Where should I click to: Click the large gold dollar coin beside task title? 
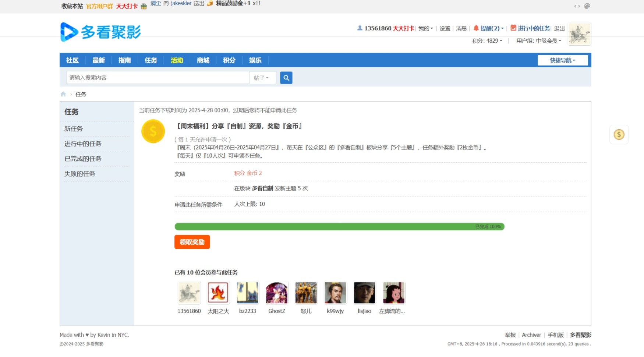point(153,131)
